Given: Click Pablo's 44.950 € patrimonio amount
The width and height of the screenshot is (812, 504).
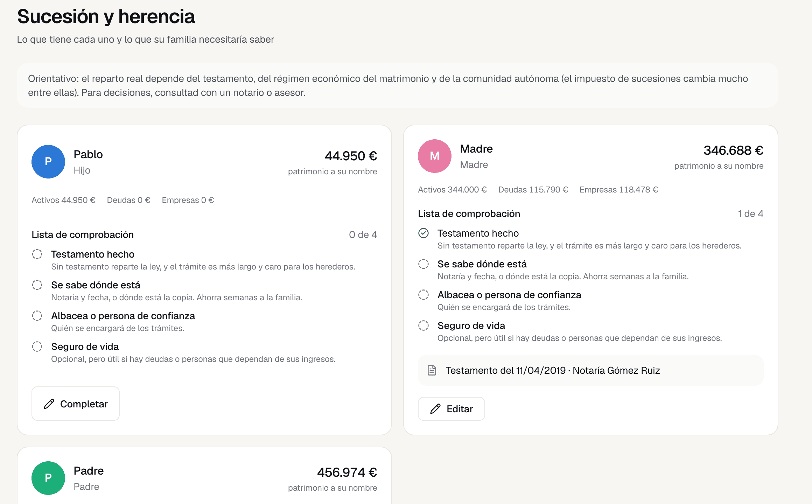Looking at the screenshot, I should click(x=351, y=156).
